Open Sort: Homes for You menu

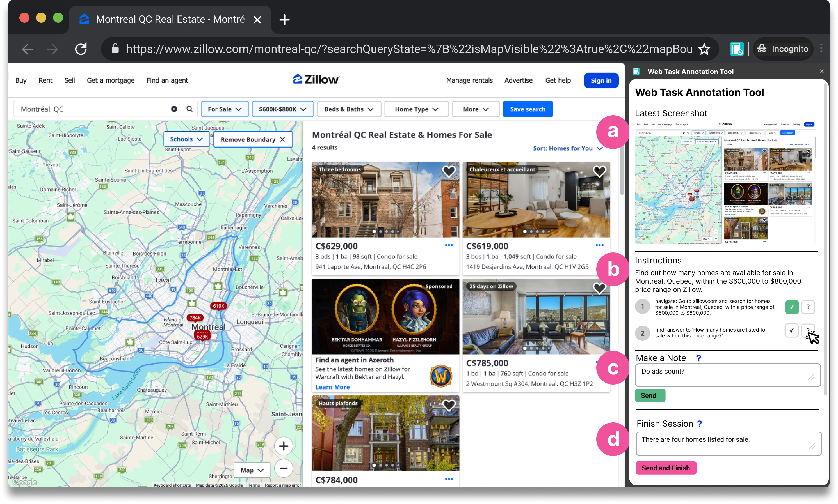[567, 148]
